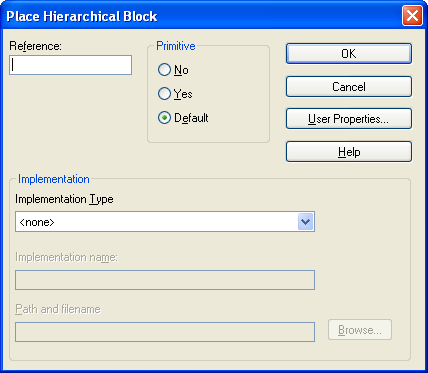The height and width of the screenshot is (373, 428).
Task: Click the Path and filename text box
Action: coord(165,332)
